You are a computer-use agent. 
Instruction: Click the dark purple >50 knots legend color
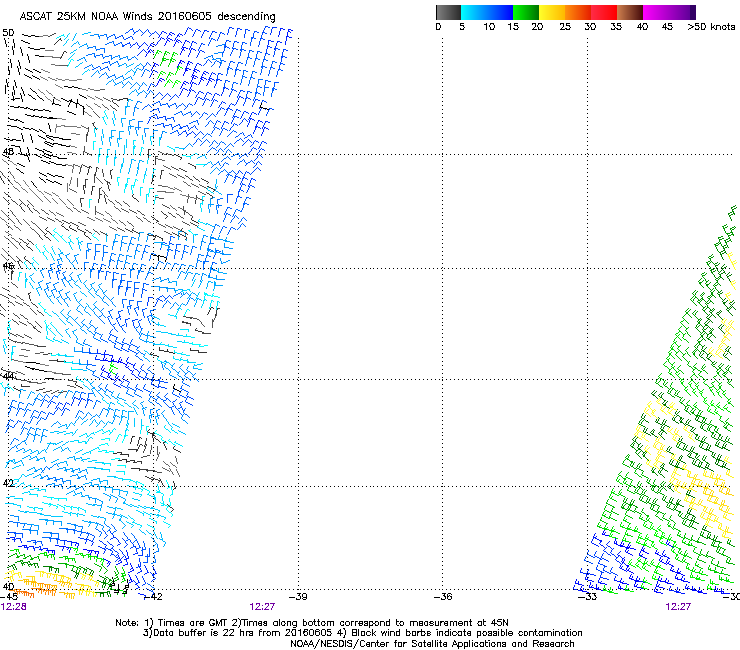pyautogui.click(x=693, y=12)
